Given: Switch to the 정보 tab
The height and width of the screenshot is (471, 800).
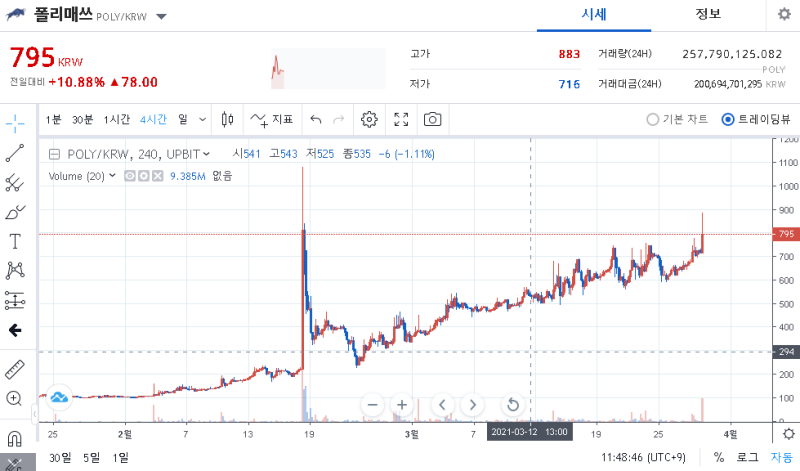Looking at the screenshot, I should tap(708, 14).
